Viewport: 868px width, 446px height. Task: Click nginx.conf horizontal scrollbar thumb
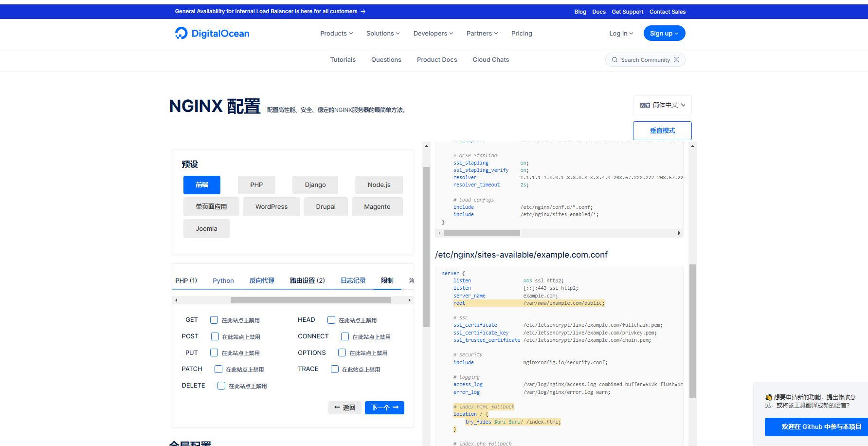(482, 233)
